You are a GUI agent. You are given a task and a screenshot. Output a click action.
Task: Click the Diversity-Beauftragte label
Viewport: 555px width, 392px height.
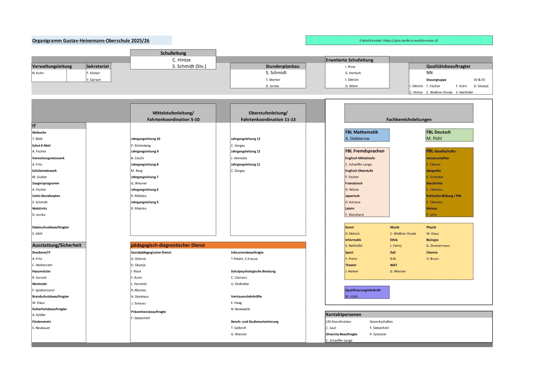click(x=341, y=334)
